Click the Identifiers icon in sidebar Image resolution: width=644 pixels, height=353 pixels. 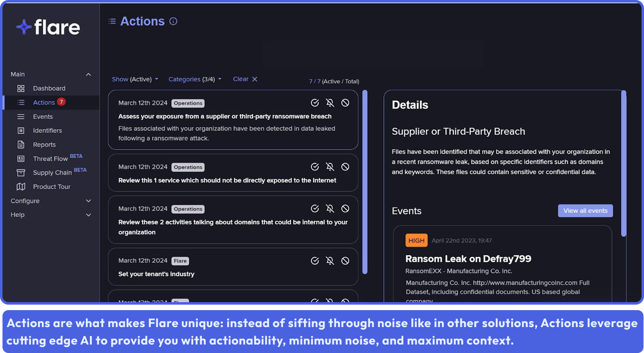[21, 130]
